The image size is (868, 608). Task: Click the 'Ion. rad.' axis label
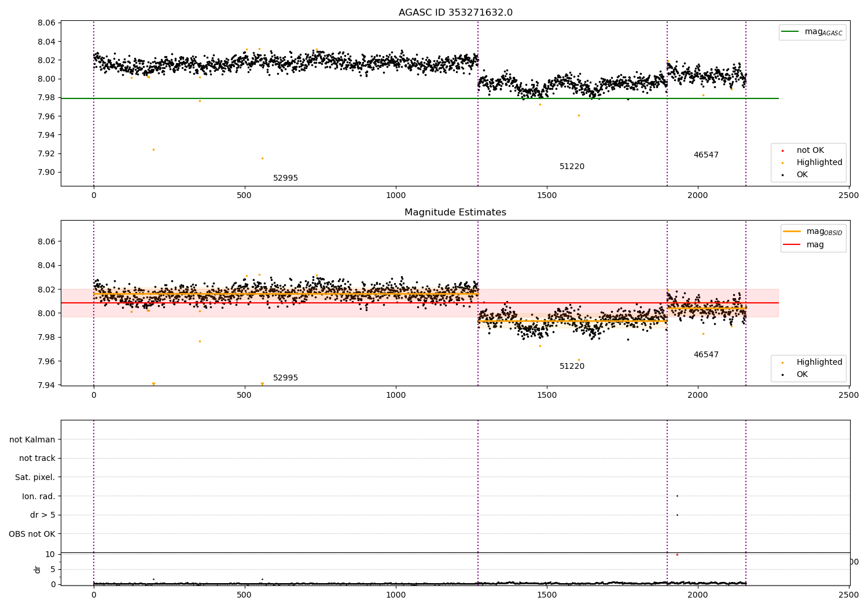pos(39,496)
